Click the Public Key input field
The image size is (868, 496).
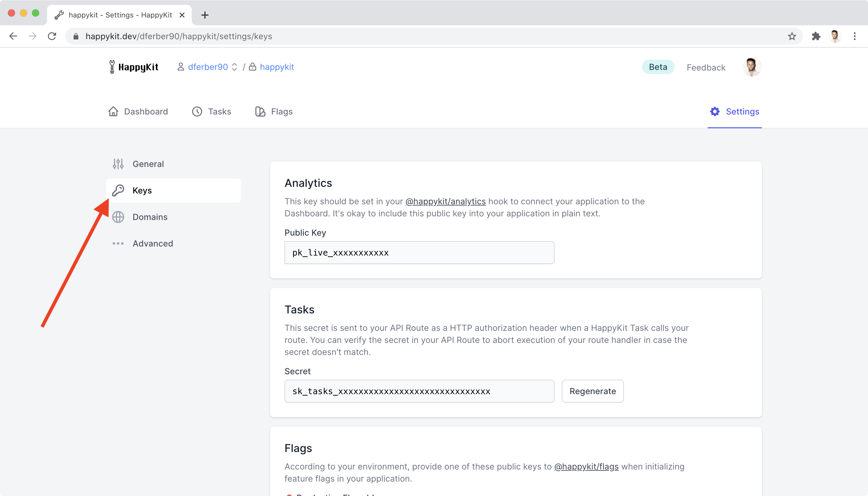[419, 253]
